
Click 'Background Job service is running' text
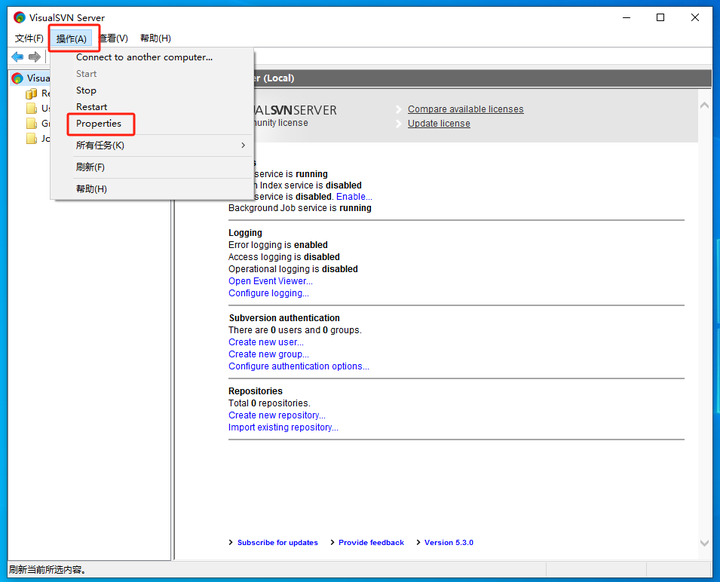pyautogui.click(x=300, y=208)
